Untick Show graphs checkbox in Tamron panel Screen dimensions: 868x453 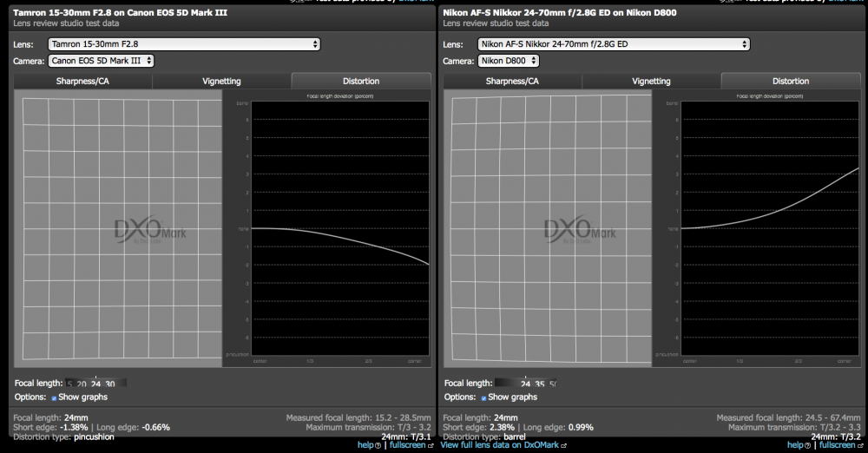tap(54, 398)
